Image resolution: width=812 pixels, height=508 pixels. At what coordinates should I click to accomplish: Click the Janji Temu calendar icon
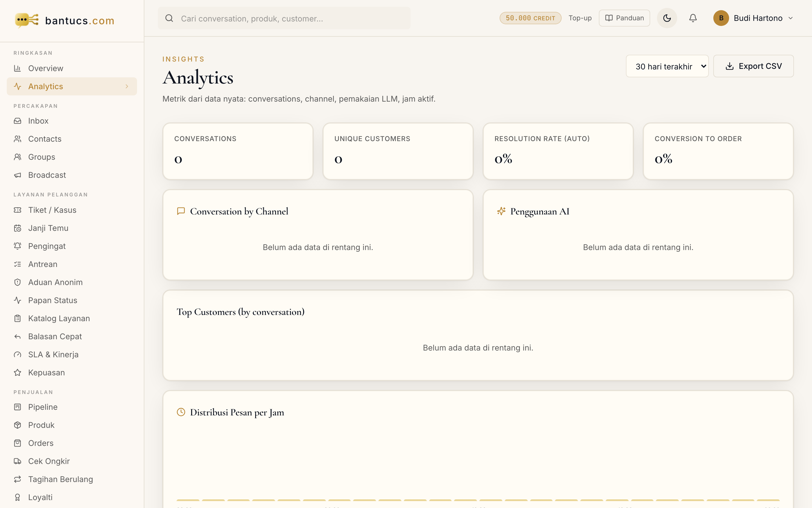tap(17, 228)
